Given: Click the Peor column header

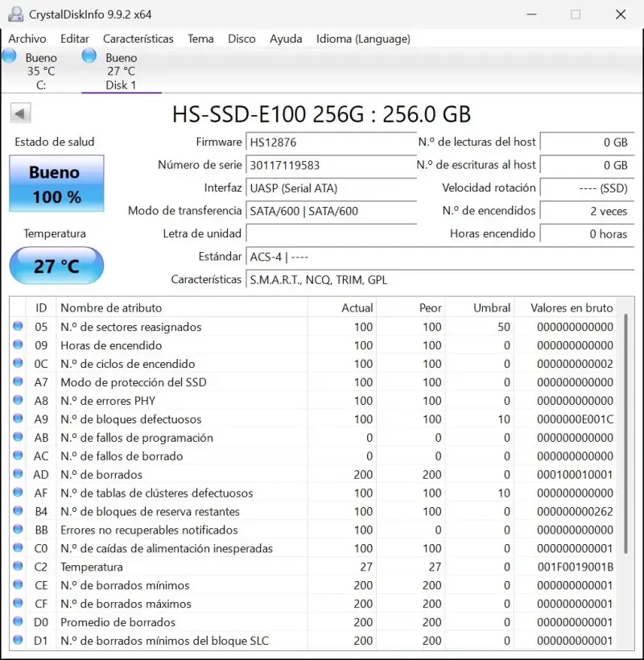Looking at the screenshot, I should point(411,307).
